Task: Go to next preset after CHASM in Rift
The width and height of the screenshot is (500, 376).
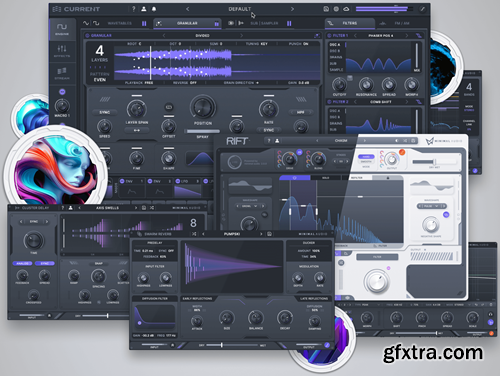Action: click(x=364, y=141)
